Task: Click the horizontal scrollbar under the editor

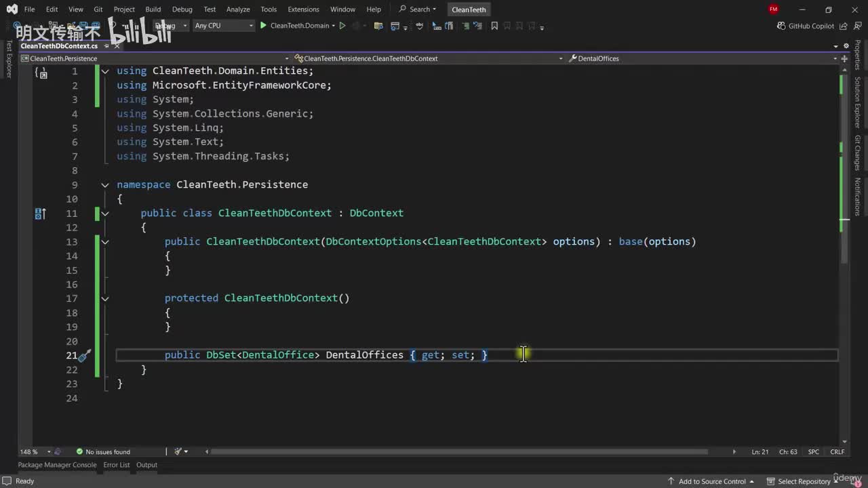Action: point(458,452)
